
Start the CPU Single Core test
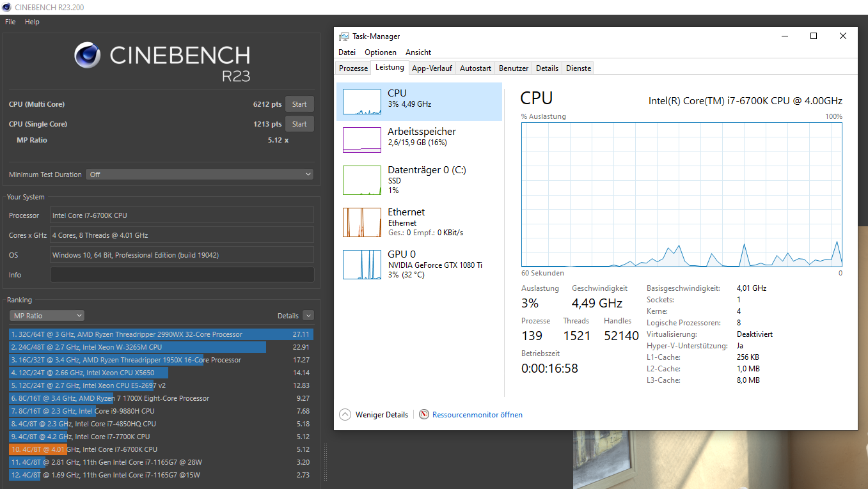299,124
